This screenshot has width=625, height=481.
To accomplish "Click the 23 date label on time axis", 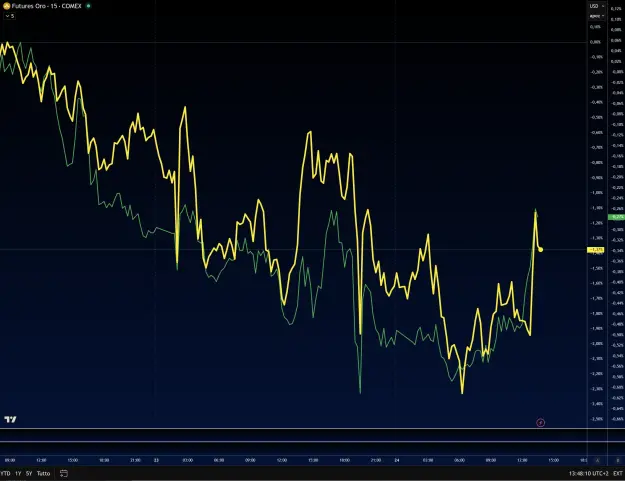I will (156, 460).
